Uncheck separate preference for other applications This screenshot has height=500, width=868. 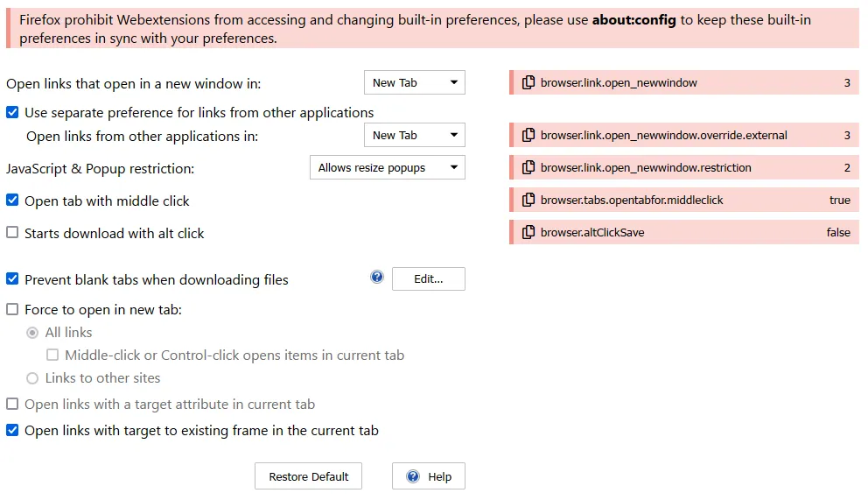coord(12,112)
